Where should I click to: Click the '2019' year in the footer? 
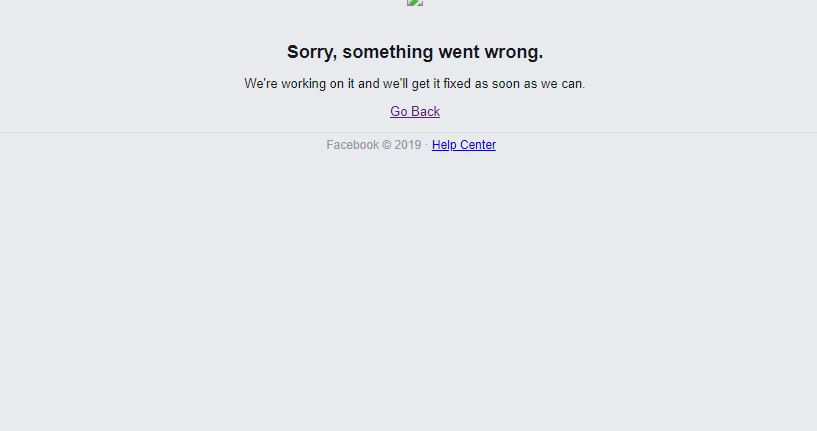408,145
